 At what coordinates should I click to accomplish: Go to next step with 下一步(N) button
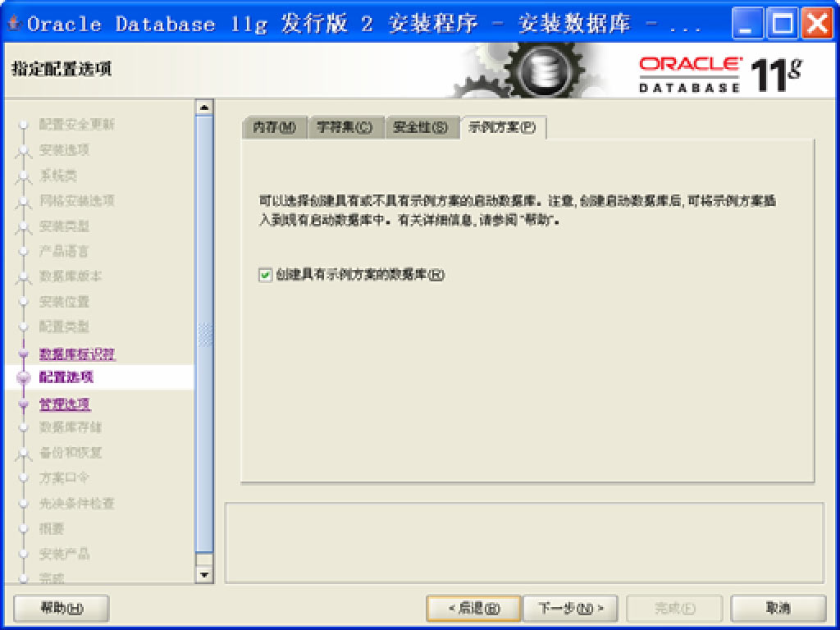(x=570, y=608)
